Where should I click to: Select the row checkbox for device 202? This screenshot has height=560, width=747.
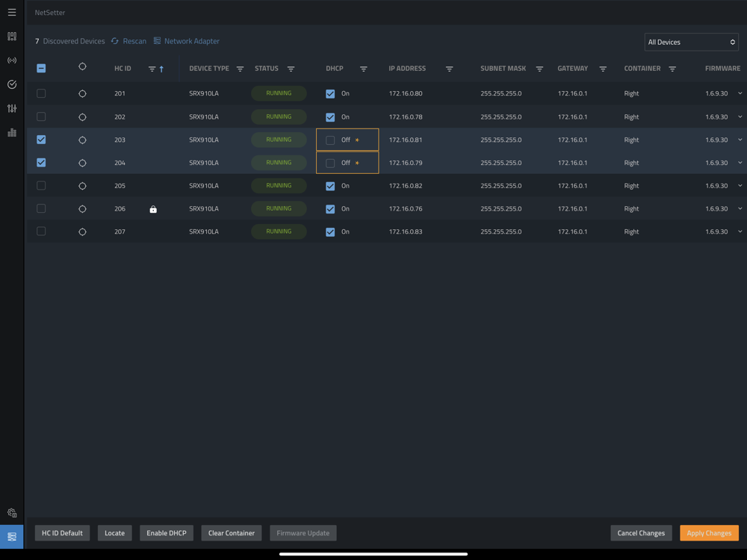click(x=41, y=116)
